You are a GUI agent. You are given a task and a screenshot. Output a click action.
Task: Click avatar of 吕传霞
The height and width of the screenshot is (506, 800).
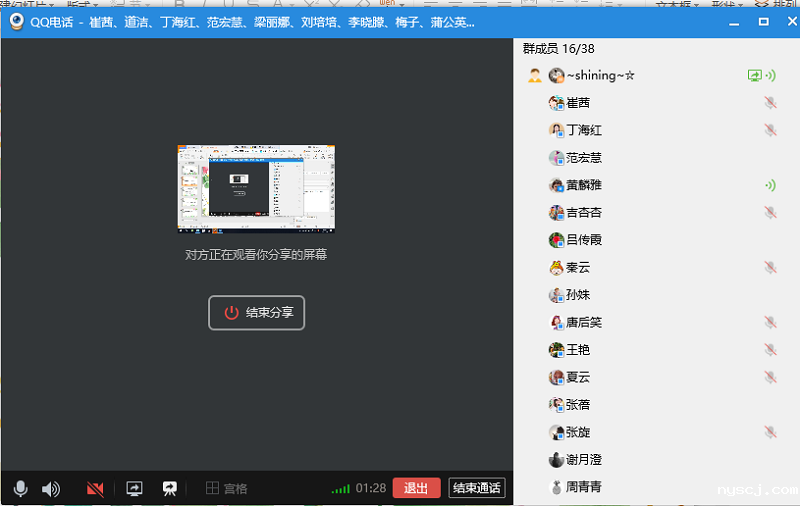click(x=556, y=240)
